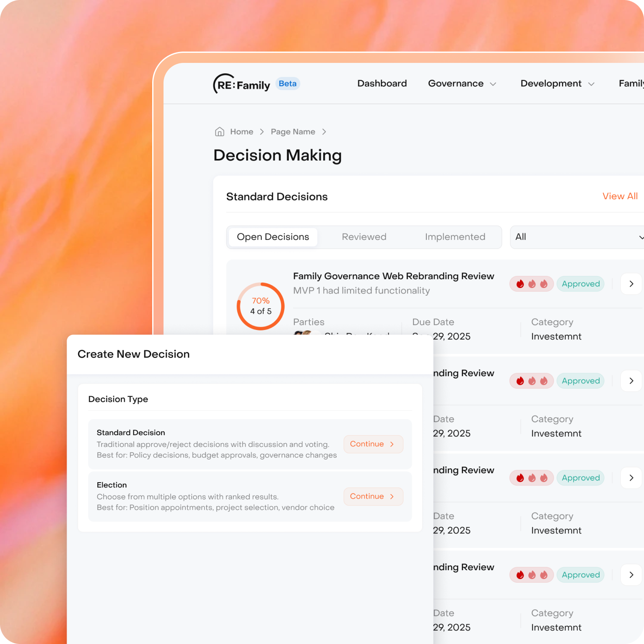This screenshot has width=644, height=644.
Task: Click Investemnt category in first decision
Action: tap(556, 336)
